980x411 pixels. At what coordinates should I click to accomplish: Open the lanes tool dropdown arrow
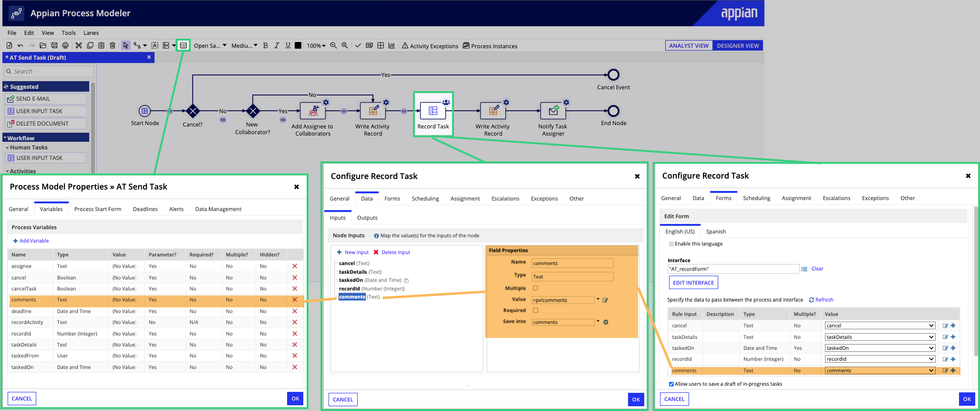click(174, 45)
